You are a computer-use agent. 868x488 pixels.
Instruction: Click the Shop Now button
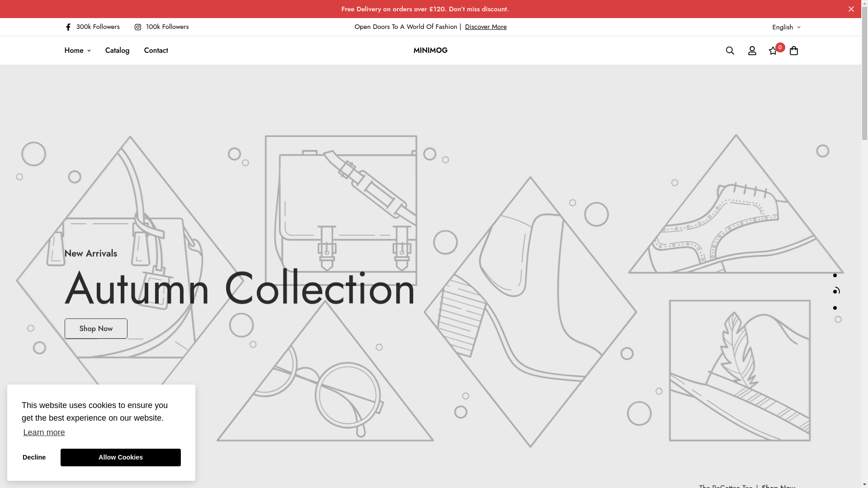click(x=96, y=328)
